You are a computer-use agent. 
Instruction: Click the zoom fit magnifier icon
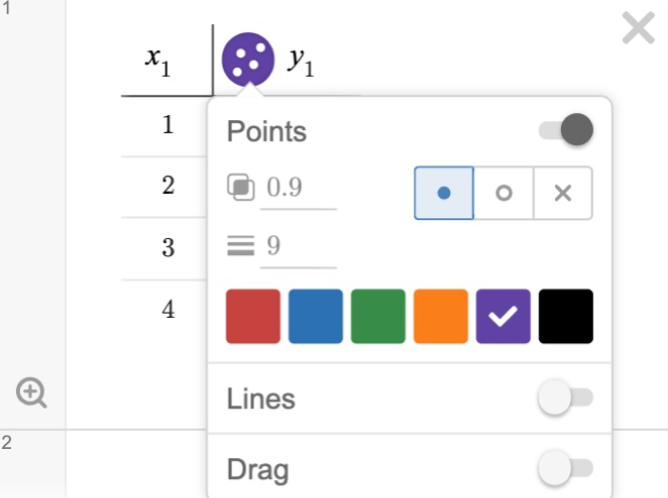tap(31, 393)
